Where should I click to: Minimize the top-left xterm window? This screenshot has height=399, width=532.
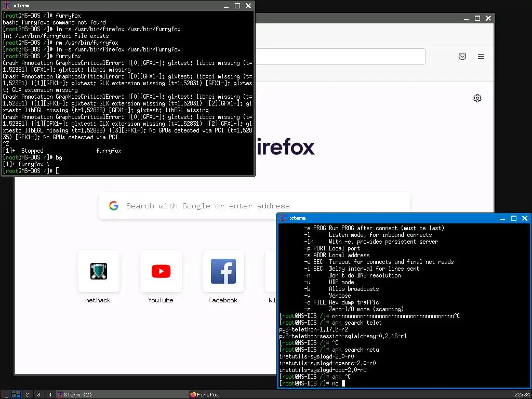(x=227, y=6)
